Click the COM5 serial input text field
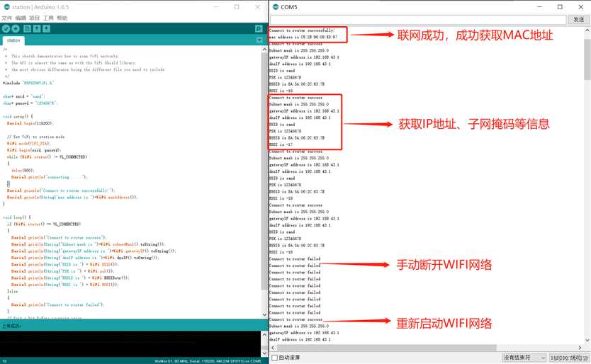 coord(418,19)
